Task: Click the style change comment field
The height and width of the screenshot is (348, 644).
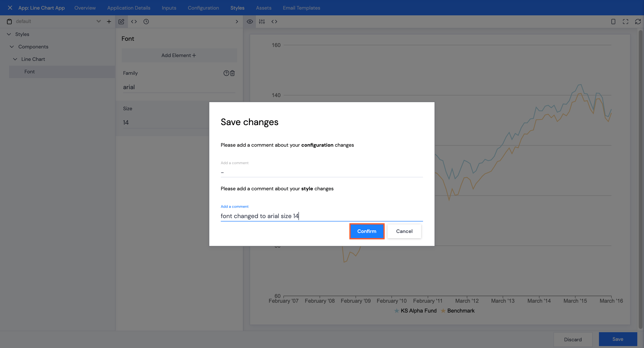Action: coord(322,216)
